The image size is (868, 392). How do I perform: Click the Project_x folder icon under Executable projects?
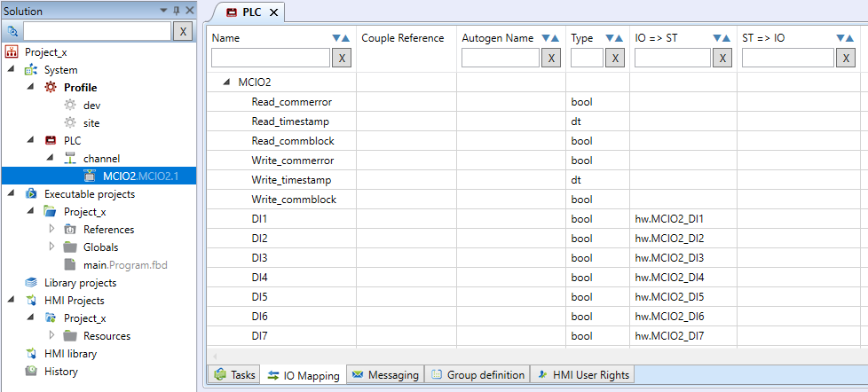point(51,212)
